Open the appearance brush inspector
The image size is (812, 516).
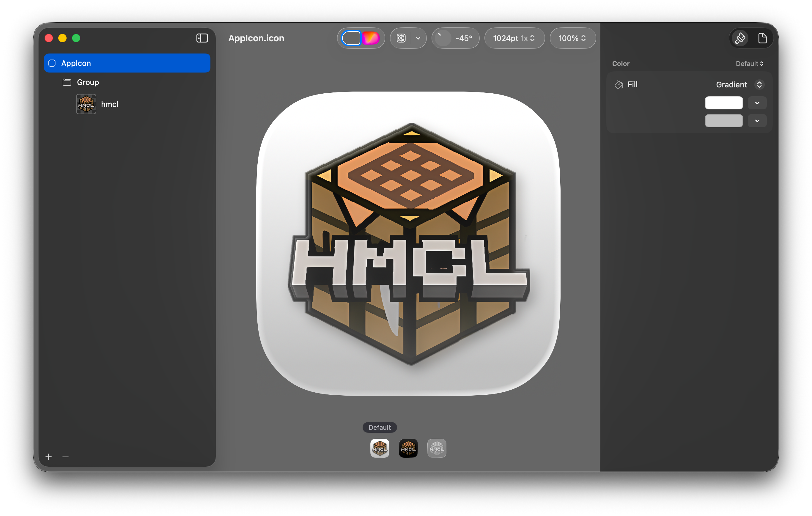tap(739, 38)
